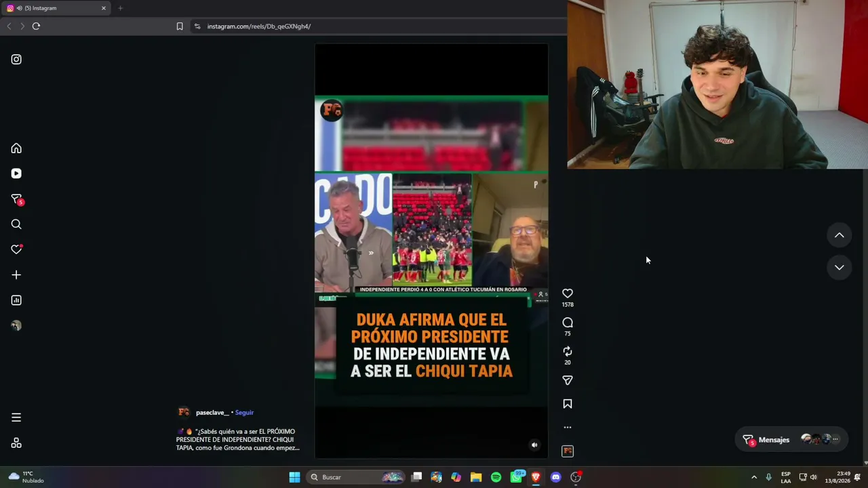Viewport: 868px width, 488px height.
Task: Open WhatsApp from the taskbar
Action: [x=517, y=476]
